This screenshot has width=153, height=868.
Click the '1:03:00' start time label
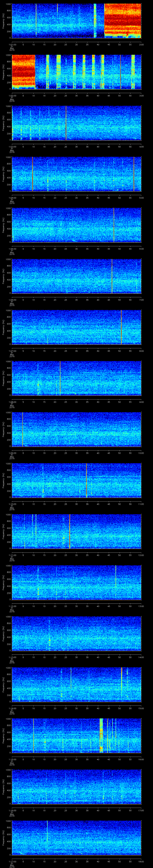point(12,147)
